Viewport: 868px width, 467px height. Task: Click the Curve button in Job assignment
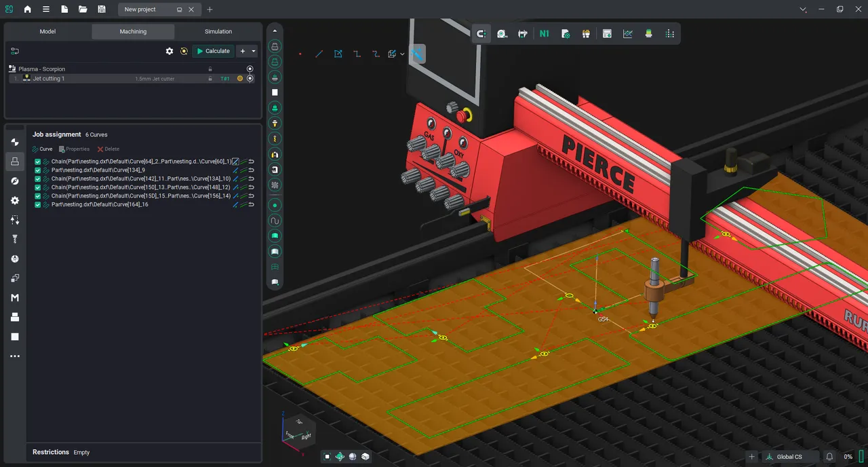tap(42, 149)
